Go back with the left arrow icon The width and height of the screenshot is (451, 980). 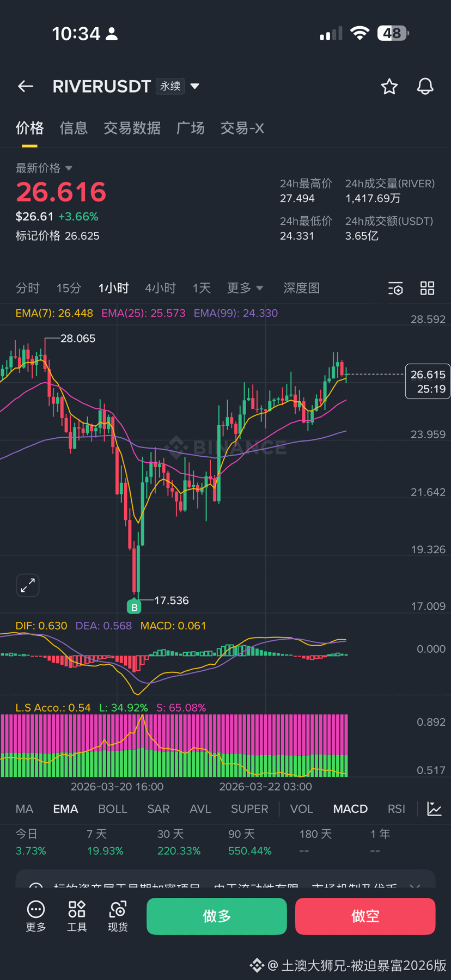click(26, 86)
